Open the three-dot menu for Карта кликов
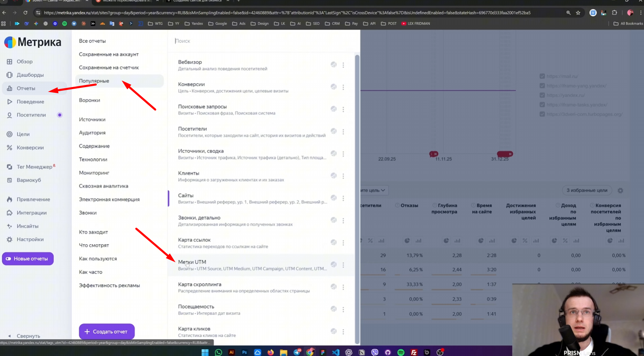 [x=343, y=331]
